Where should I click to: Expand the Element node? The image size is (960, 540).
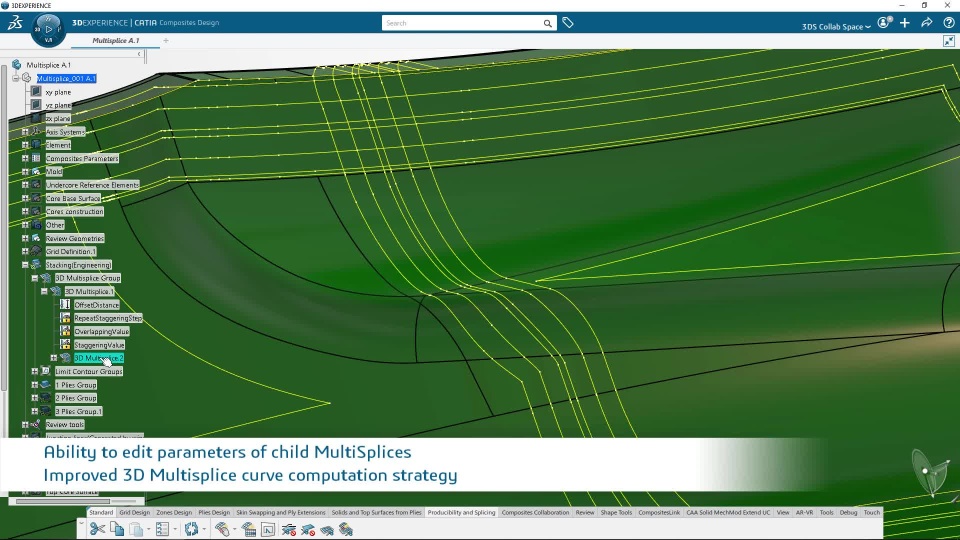click(25, 145)
